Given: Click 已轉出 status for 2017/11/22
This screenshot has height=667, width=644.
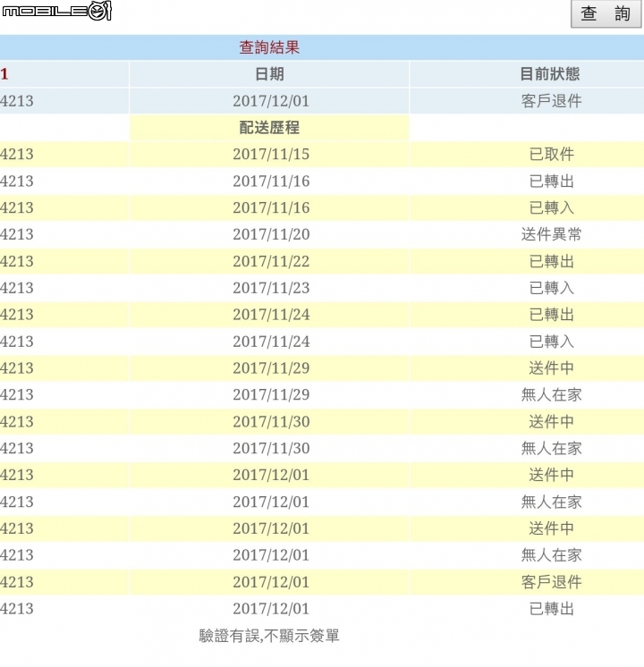Looking at the screenshot, I should (551, 261).
